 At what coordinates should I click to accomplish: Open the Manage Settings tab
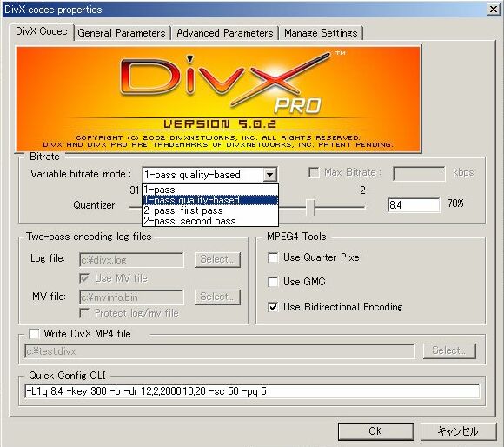[x=321, y=33]
